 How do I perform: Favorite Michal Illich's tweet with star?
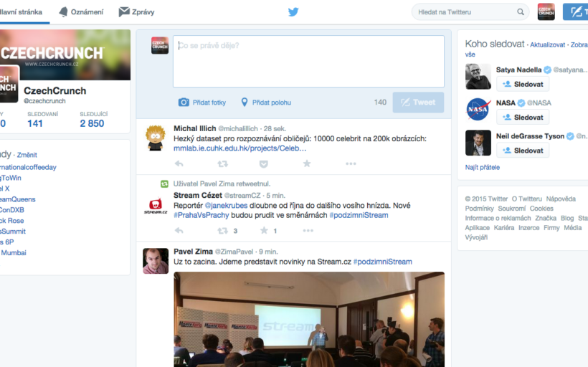pyautogui.click(x=307, y=163)
